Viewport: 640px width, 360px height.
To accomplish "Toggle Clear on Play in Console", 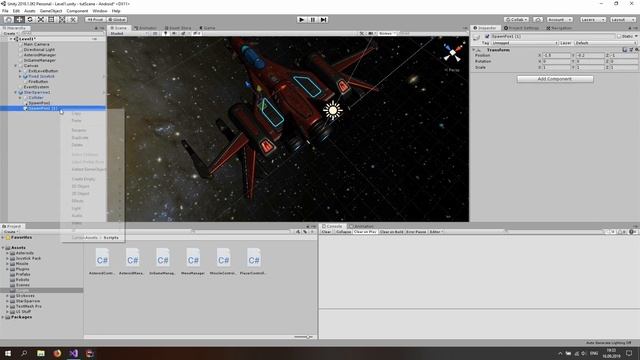I will coord(365,232).
